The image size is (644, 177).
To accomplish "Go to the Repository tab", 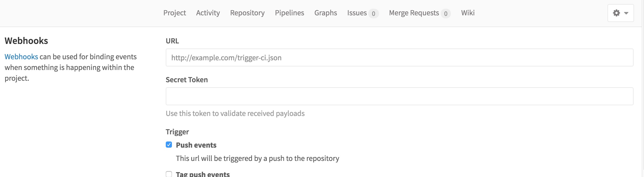I will pyautogui.click(x=247, y=13).
